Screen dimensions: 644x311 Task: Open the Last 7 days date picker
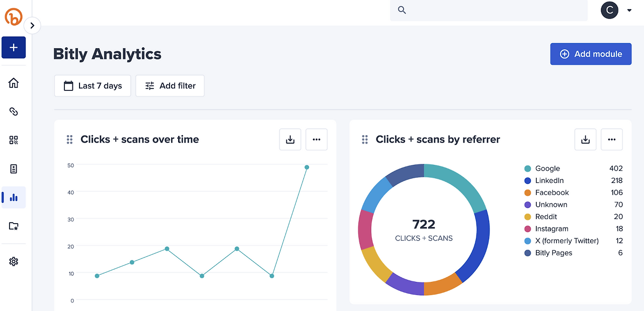(x=93, y=86)
